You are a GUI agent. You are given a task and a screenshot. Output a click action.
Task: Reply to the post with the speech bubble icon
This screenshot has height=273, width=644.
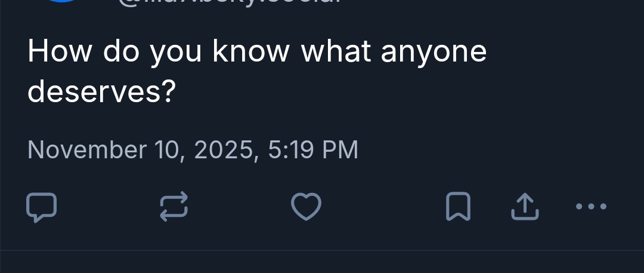42,207
